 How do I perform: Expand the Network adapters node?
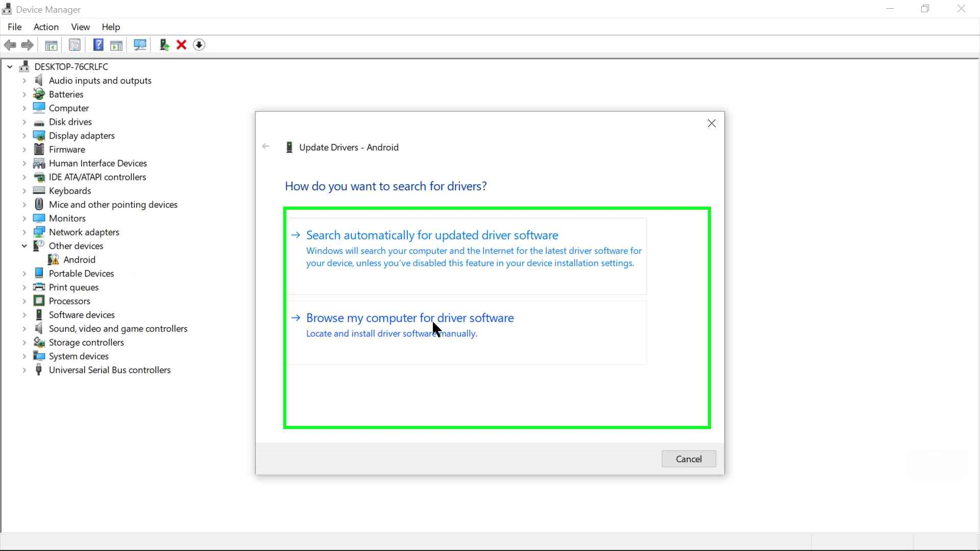pos(24,232)
